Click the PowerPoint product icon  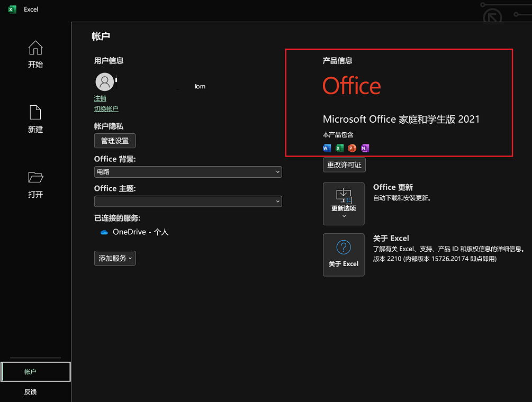click(352, 148)
